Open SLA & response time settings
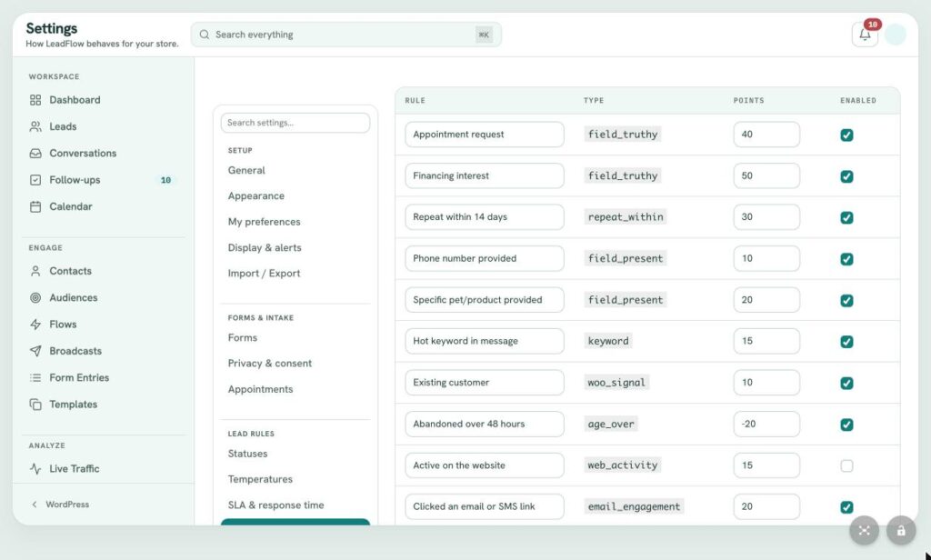The image size is (931, 560). (276, 505)
